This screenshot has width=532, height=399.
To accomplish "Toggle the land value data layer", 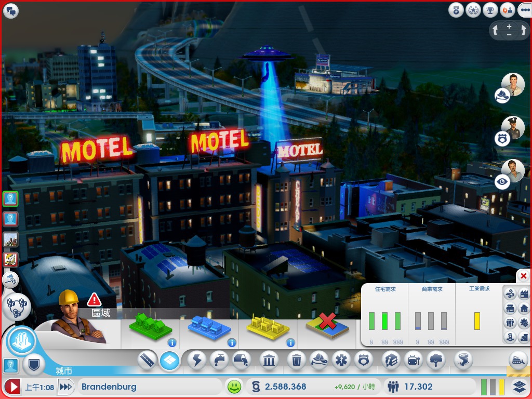I will (510, 337).
